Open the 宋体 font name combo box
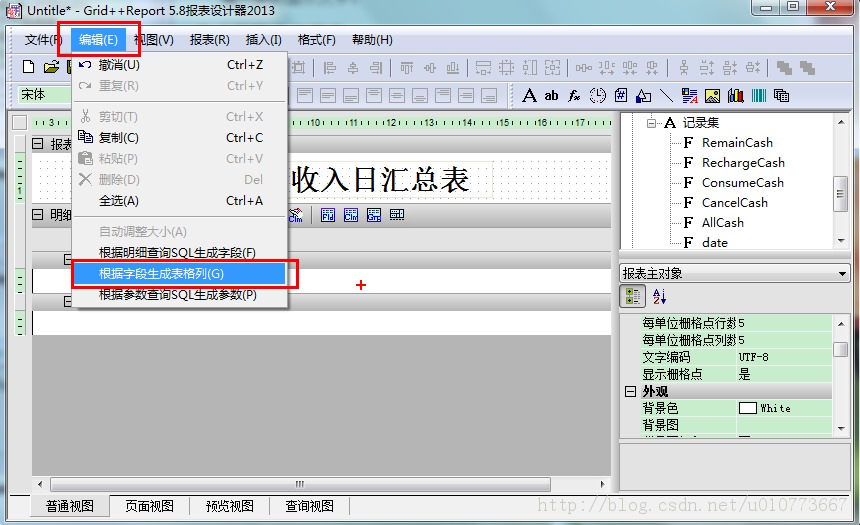Screen dimensions: 860x525 44,95
